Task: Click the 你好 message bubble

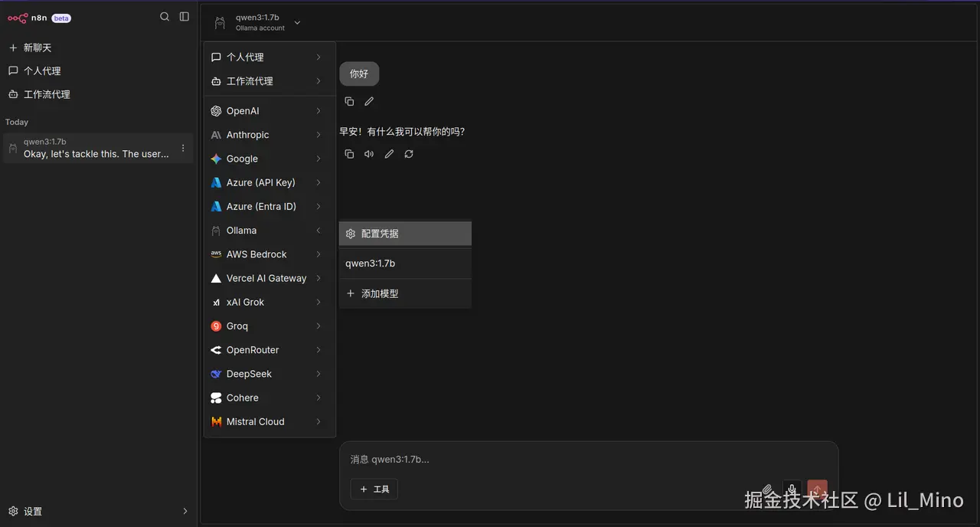Action: [x=359, y=74]
